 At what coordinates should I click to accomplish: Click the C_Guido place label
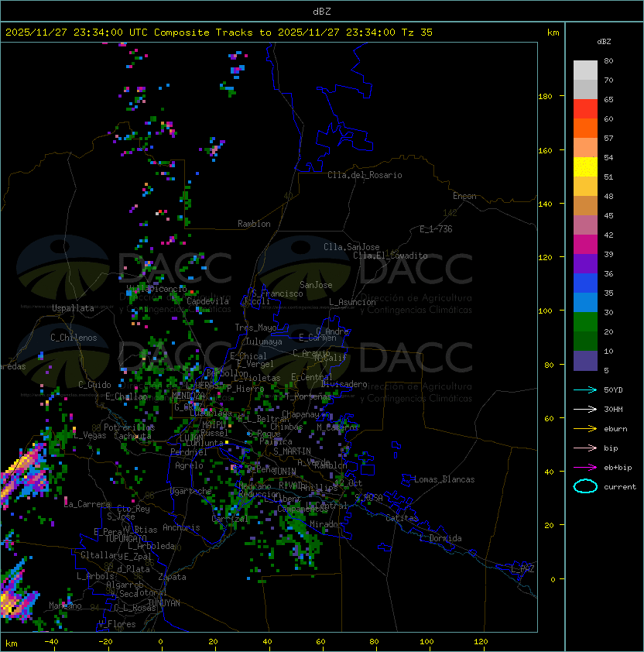[94, 385]
